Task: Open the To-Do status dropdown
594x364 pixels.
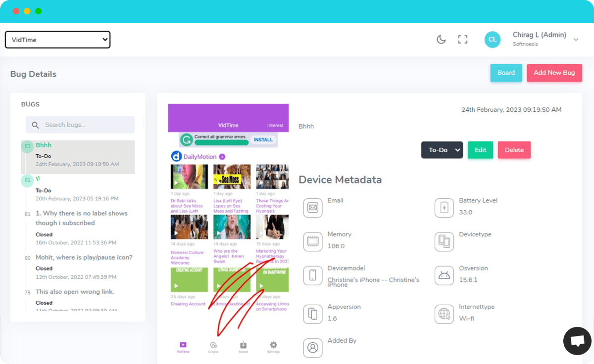Action: pos(442,150)
